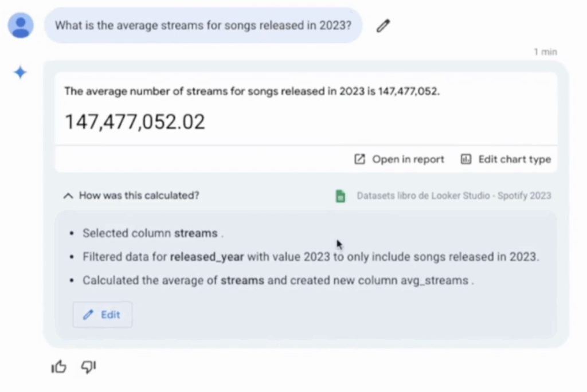587x392 pixels.
Task: Click the green Google Sheets file icon
Action: click(x=341, y=195)
